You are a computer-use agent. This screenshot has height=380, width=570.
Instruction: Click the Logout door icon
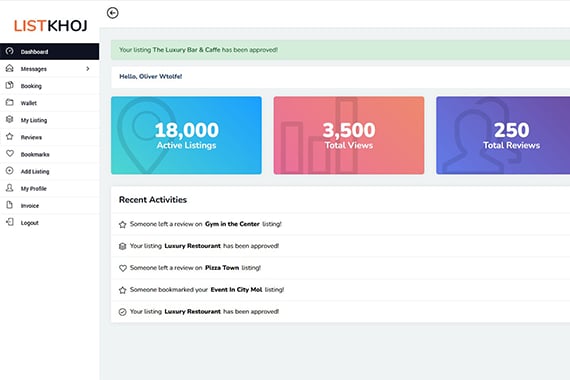coord(10,222)
